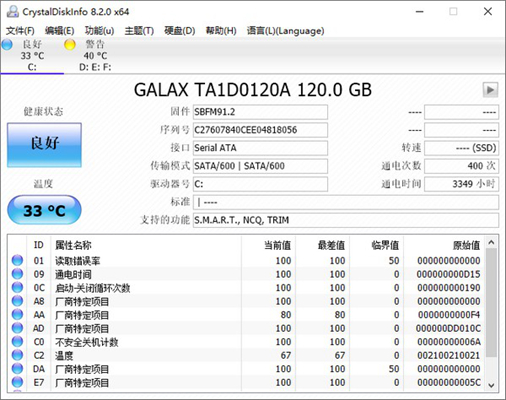
Task: Click the disk title GALAX TA1D0120A 120.0 GB
Action: (253, 90)
